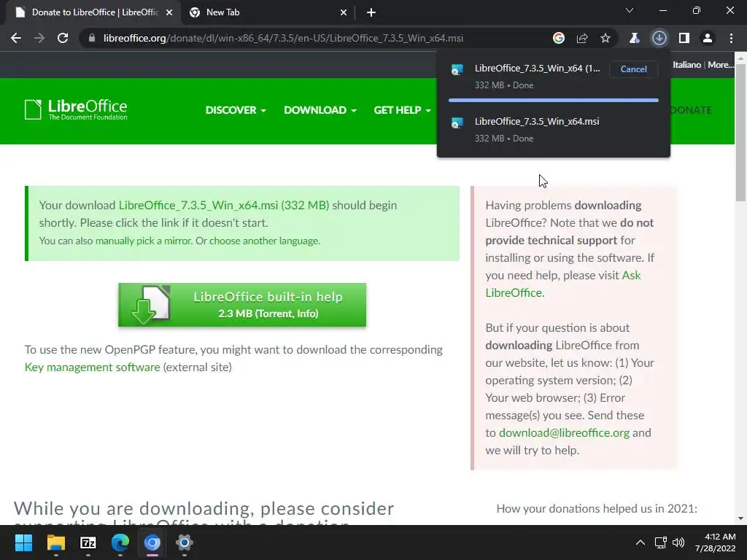Click scrollbar down arrow

740,518
